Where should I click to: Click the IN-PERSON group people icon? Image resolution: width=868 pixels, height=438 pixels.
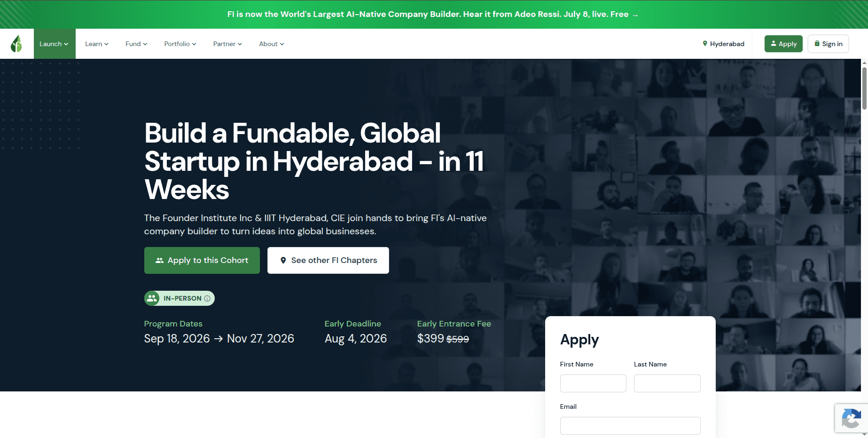[152, 298]
